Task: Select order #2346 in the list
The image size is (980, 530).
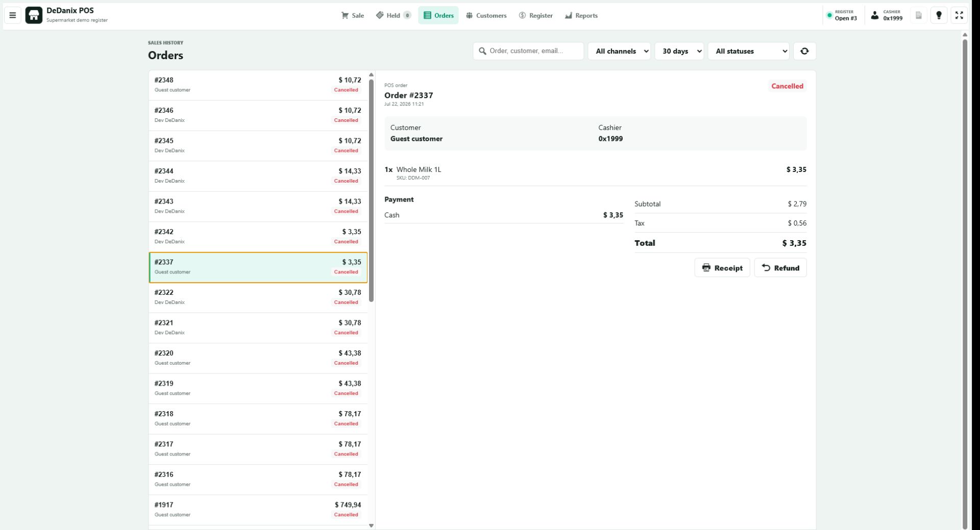Action: (x=258, y=115)
